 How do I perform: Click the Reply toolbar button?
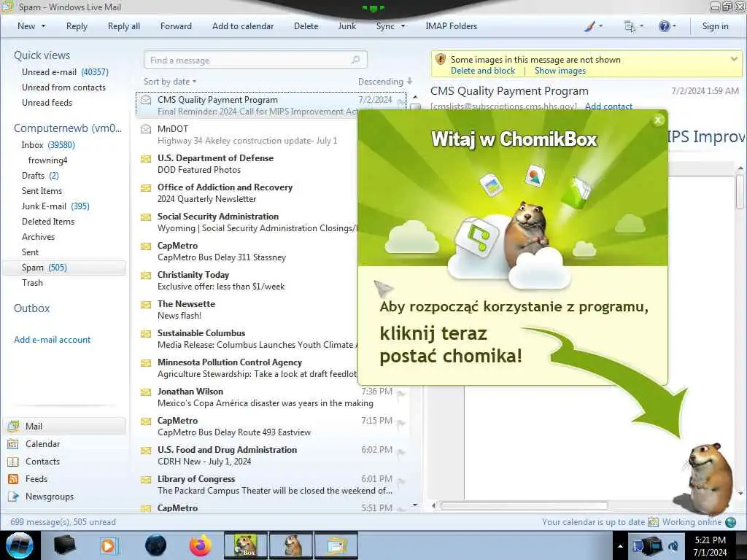click(x=77, y=26)
